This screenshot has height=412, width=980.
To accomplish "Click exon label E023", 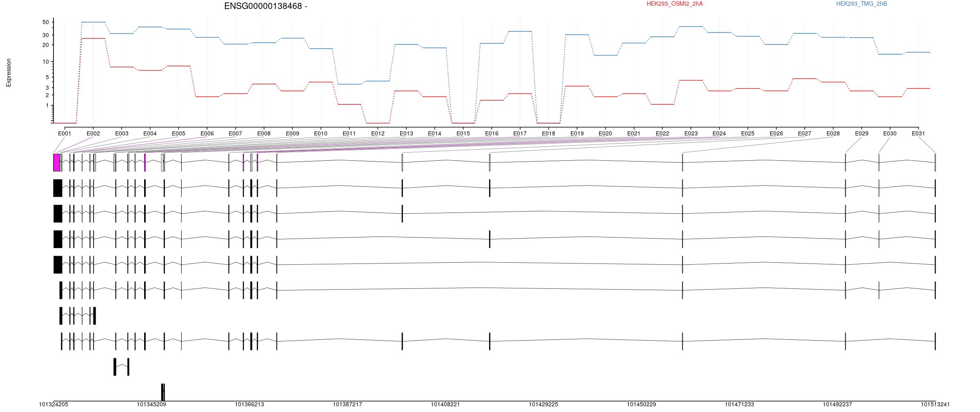I will tap(691, 133).
